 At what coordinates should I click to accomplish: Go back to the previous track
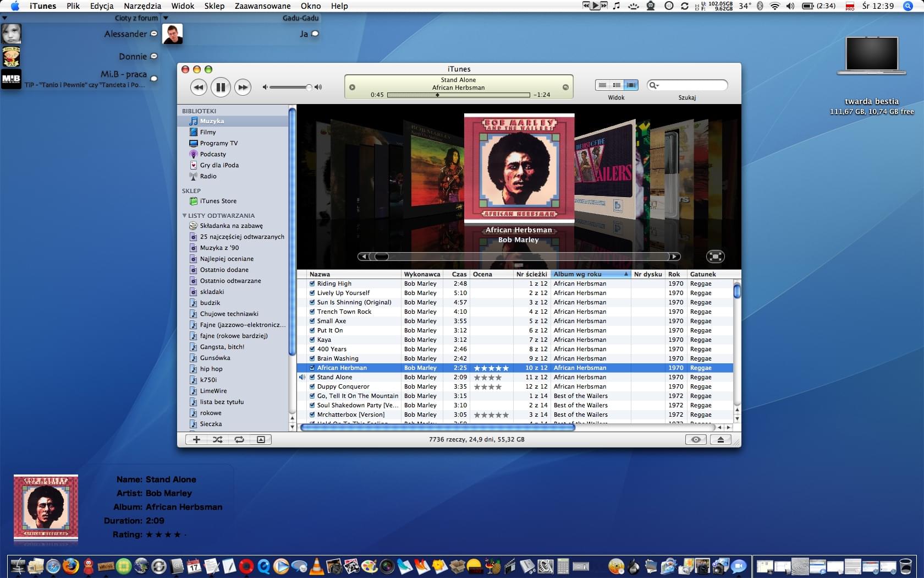point(199,87)
